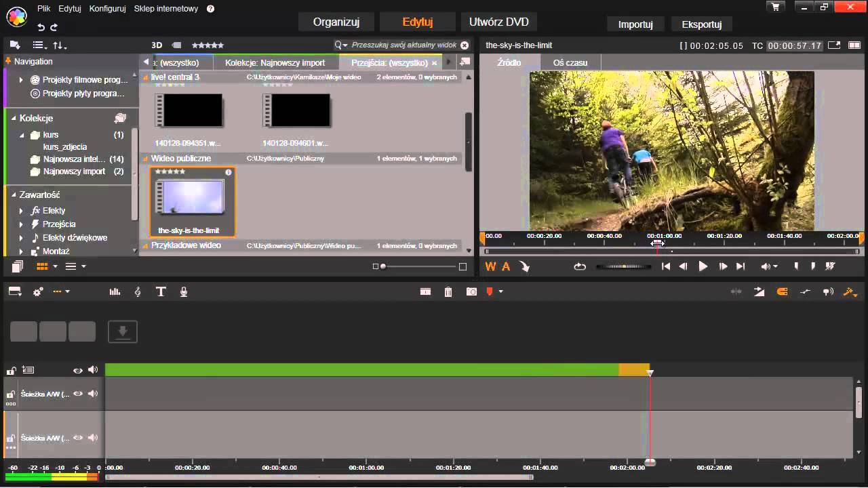868x488 pixels.
Task: Expand the Efekty tree item
Action: tap(22, 211)
